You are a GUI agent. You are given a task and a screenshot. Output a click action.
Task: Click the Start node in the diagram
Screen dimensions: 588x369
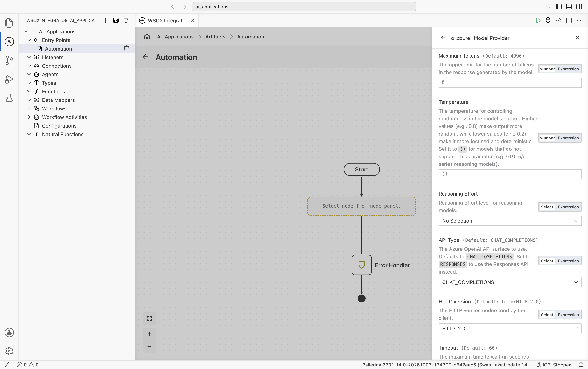(361, 169)
